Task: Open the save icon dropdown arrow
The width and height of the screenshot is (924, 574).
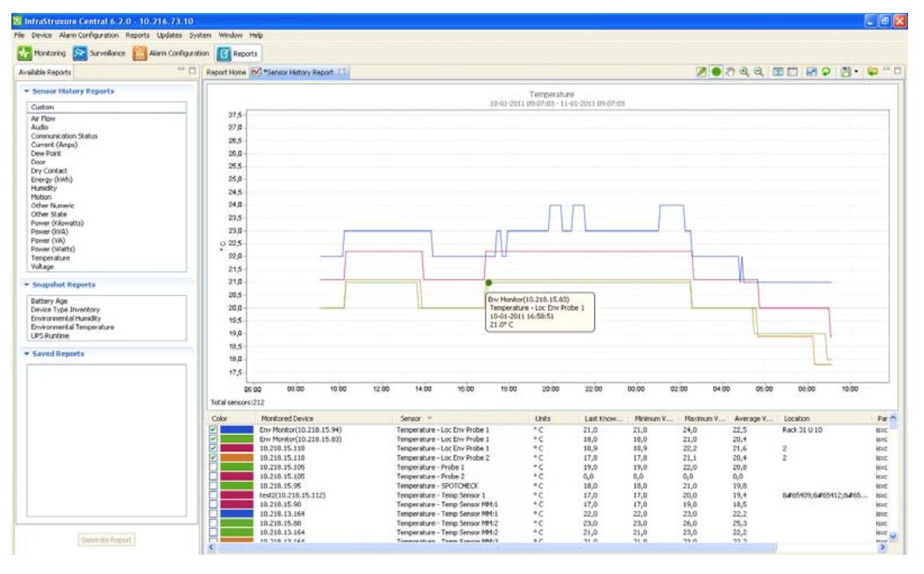Action: point(855,72)
